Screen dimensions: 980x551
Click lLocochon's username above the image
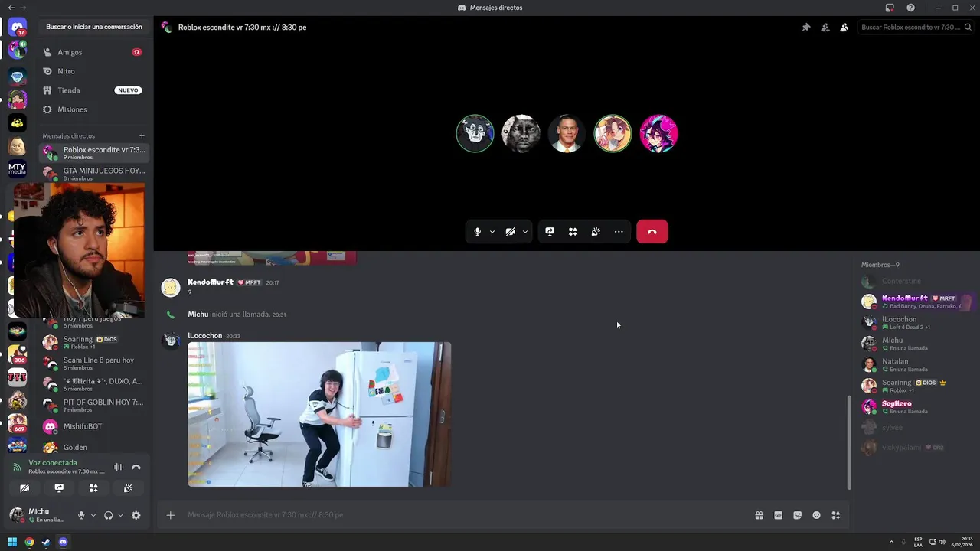(204, 336)
